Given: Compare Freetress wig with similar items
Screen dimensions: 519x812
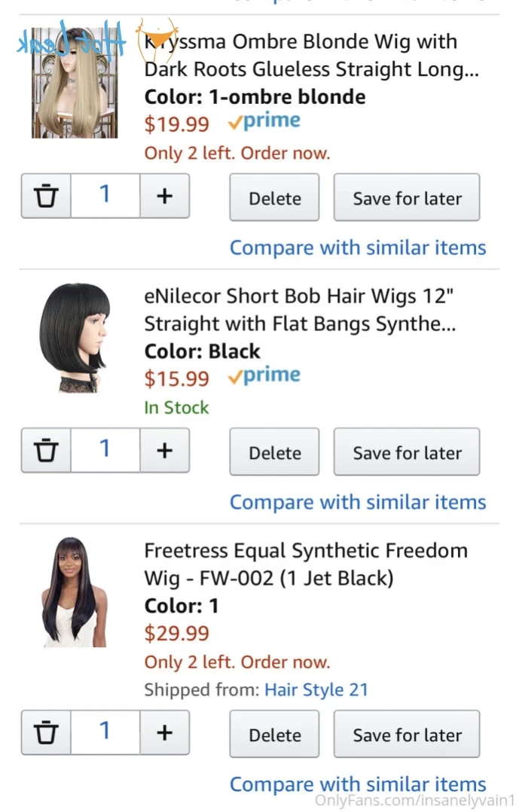Looking at the screenshot, I should pyautogui.click(x=358, y=783).
